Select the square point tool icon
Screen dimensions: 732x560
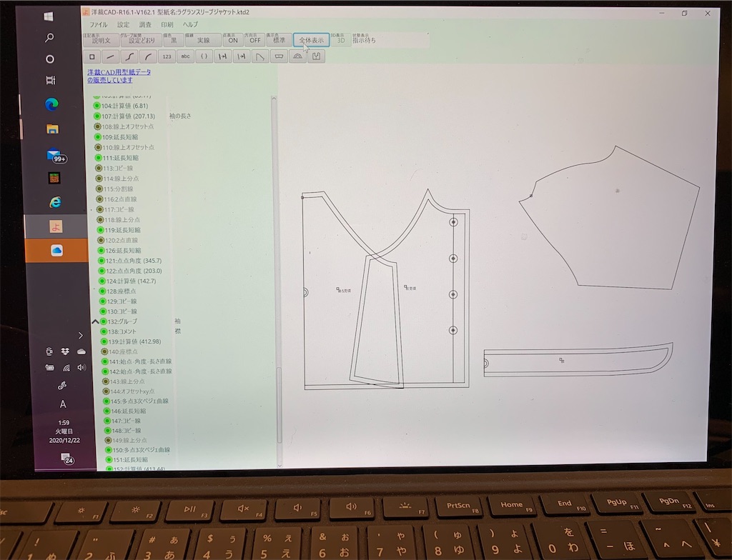pos(92,56)
